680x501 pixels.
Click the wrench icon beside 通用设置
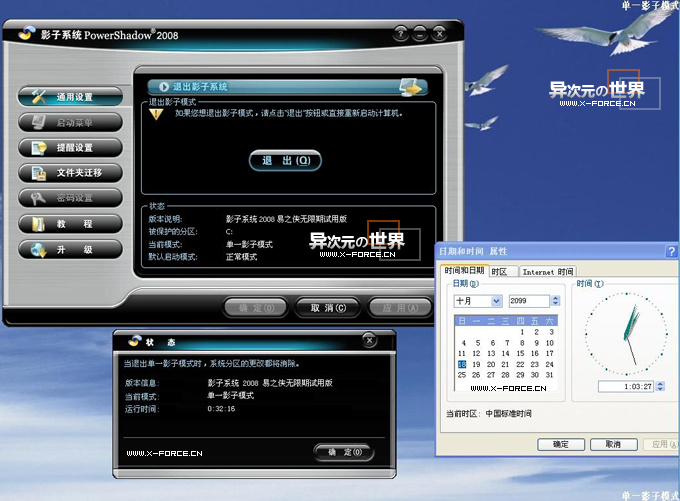(39, 96)
